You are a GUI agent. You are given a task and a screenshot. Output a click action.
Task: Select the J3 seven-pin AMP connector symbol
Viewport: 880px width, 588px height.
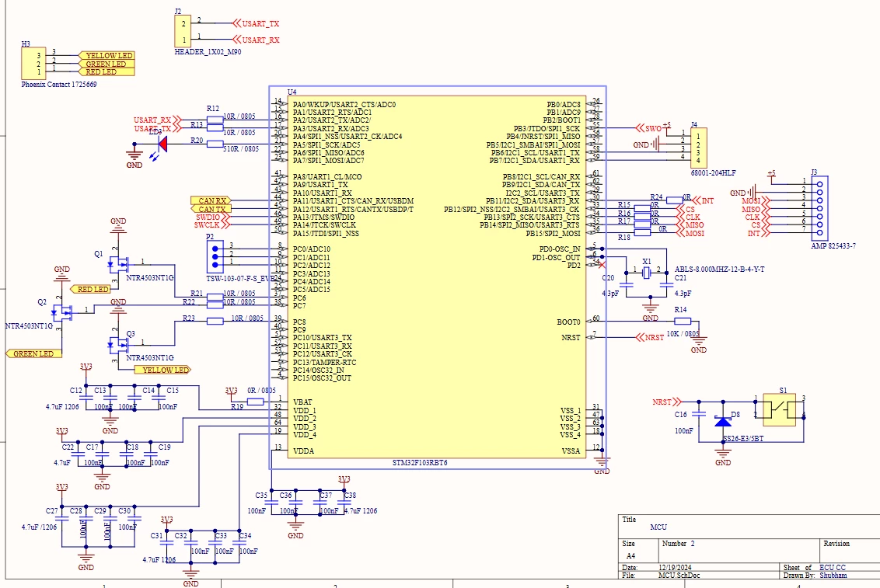click(x=820, y=208)
